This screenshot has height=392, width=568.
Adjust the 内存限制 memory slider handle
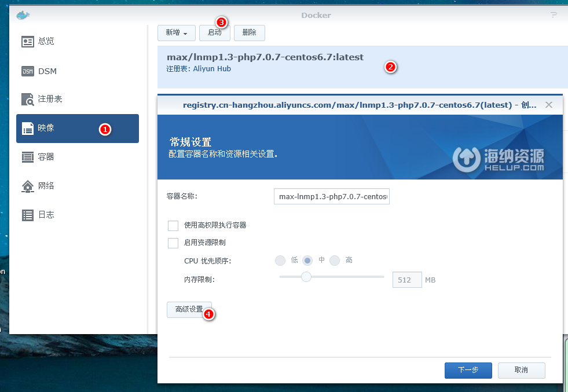click(306, 277)
